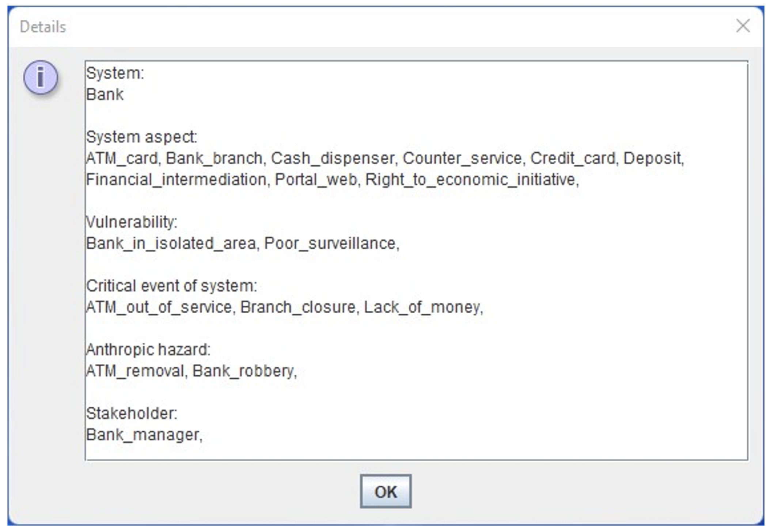The image size is (770, 532).
Task: Click the "Credit_card" entry
Action: [x=573, y=158]
